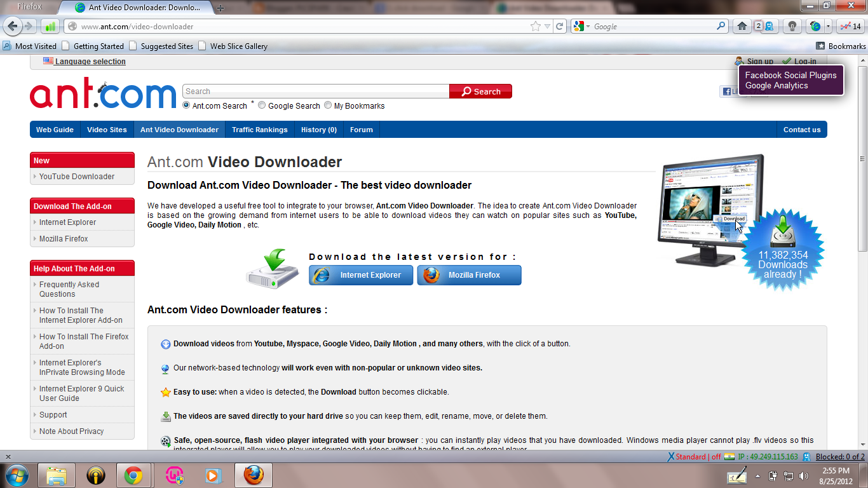This screenshot has width=868, height=488.
Task: Click the blue X proxy icon in status bar
Action: tap(670, 456)
